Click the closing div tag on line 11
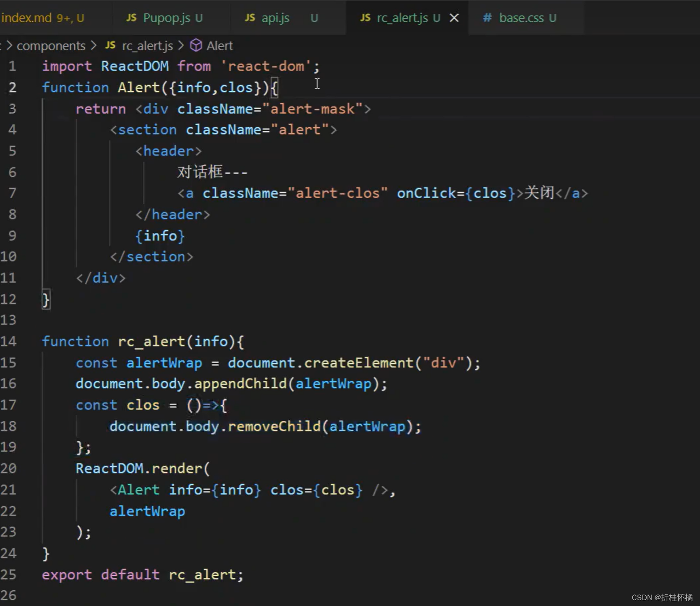The image size is (700, 606). 101,278
